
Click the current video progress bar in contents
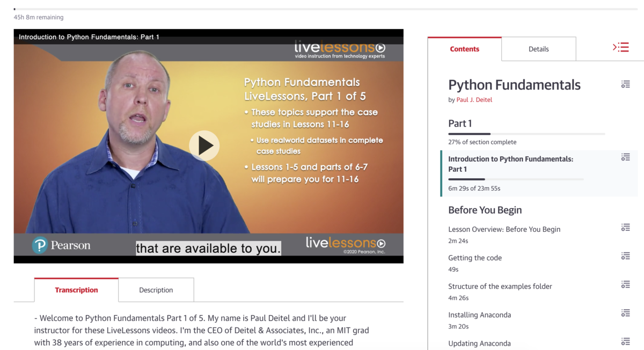tap(516, 179)
